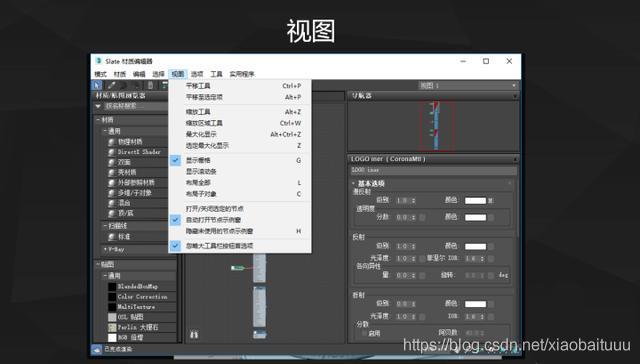The height and width of the screenshot is (364, 640).
Task: Click the render status icon in status bar
Action: tap(97, 349)
